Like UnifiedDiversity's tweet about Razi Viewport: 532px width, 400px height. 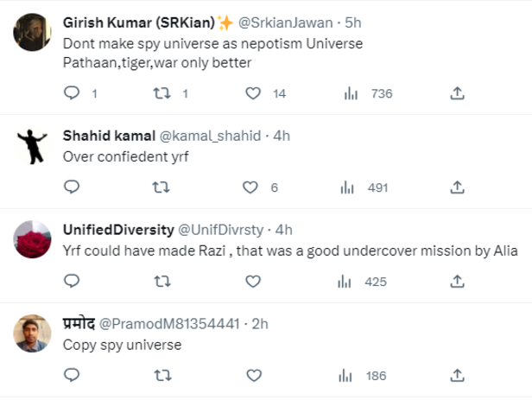click(x=253, y=281)
